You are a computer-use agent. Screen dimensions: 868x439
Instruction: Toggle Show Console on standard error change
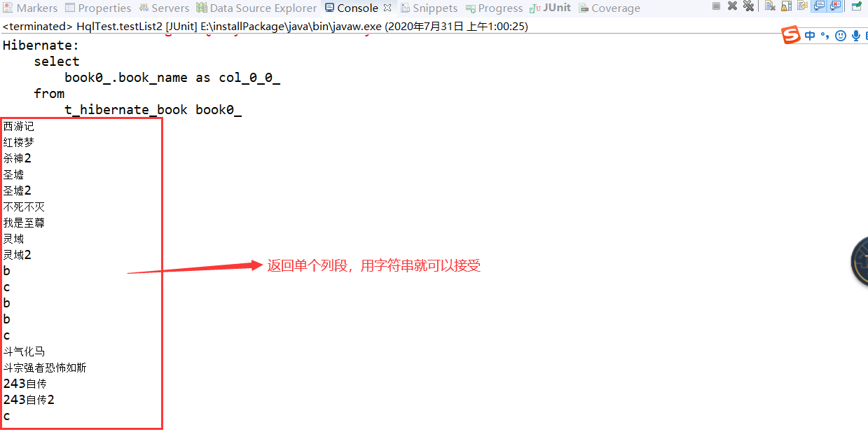click(835, 6)
